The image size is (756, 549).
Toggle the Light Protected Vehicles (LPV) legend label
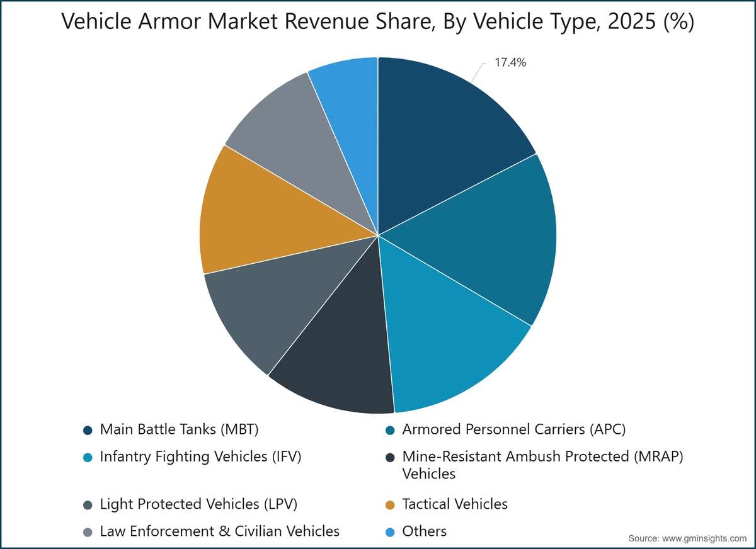click(x=198, y=504)
